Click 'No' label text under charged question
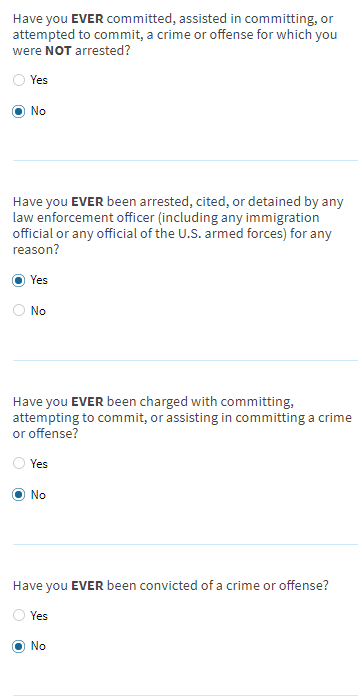 (38, 495)
